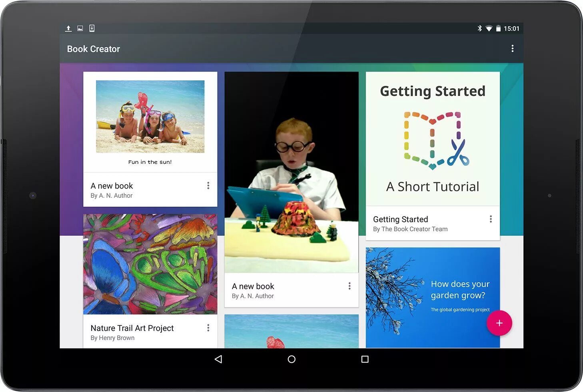Open options for Getting Started book
This screenshot has width=583, height=392.
click(491, 219)
